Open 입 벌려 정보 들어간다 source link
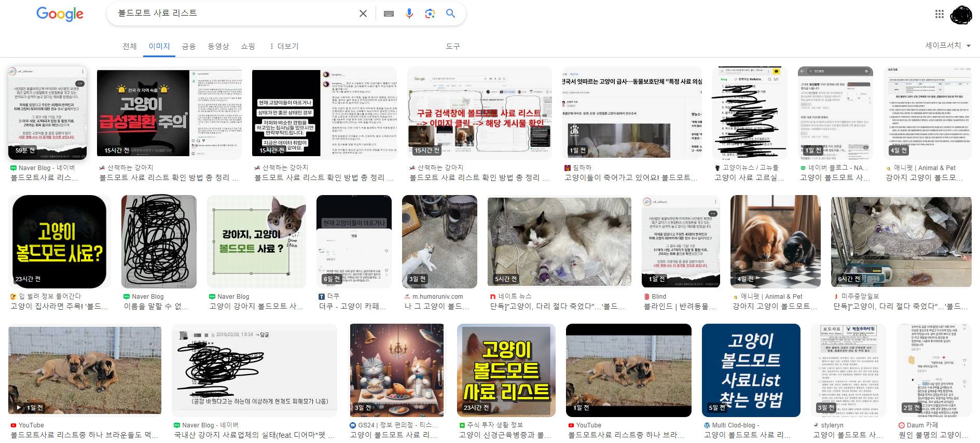Viewport: 980px width, 443px height. click(x=46, y=297)
